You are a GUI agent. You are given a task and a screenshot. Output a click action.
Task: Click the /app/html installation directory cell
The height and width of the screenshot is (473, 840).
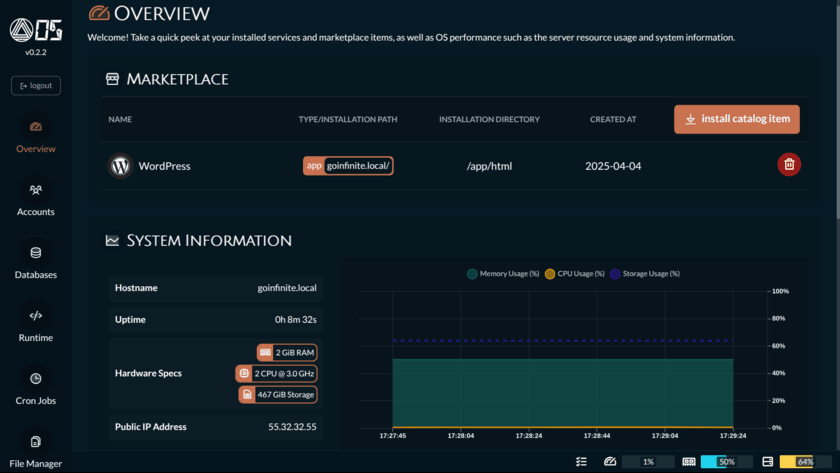[x=489, y=166]
